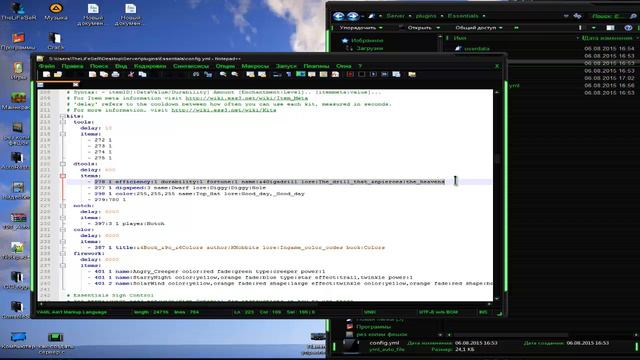640x360 pixels.
Task: Open the Вид menu in Notepad++
Action: (121, 66)
